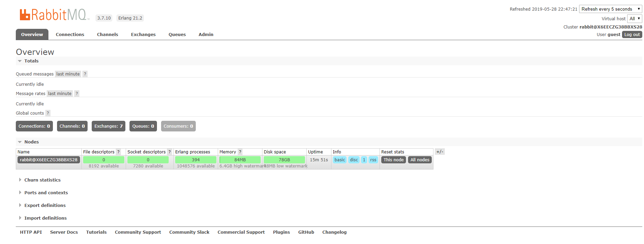Change Queued messages last minute range
Screen dimensions: 644x244
[68, 74]
